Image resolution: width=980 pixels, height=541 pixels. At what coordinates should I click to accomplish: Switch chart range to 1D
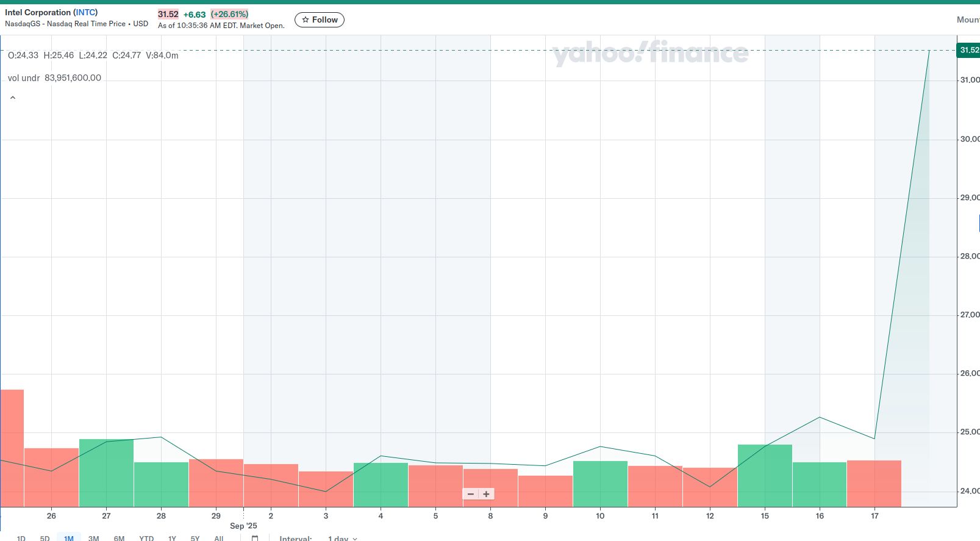click(x=21, y=539)
